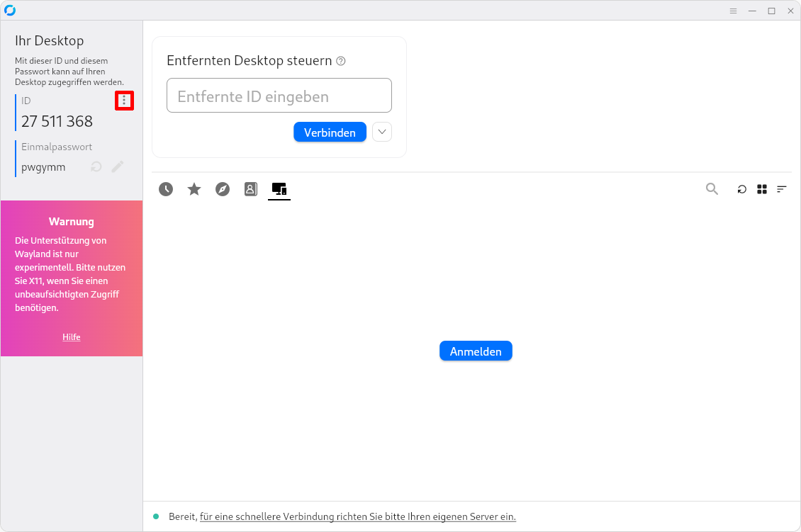Select the address book tab
The height and width of the screenshot is (532, 801).
[x=251, y=189]
